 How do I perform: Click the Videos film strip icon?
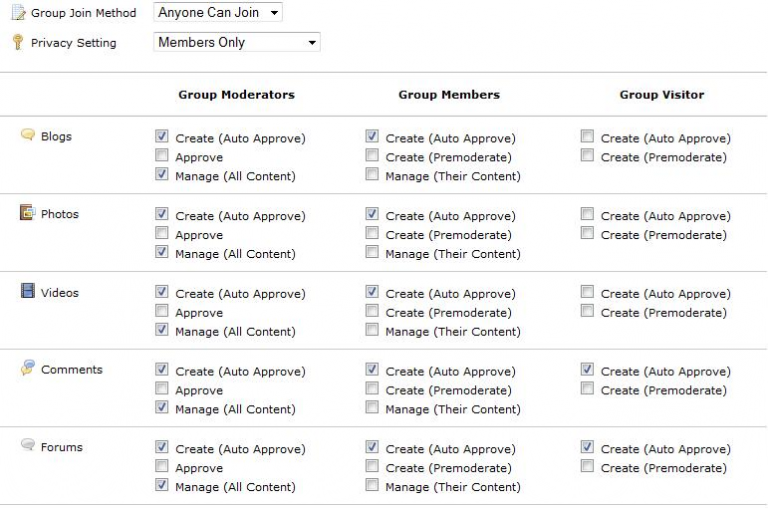tap(27, 291)
